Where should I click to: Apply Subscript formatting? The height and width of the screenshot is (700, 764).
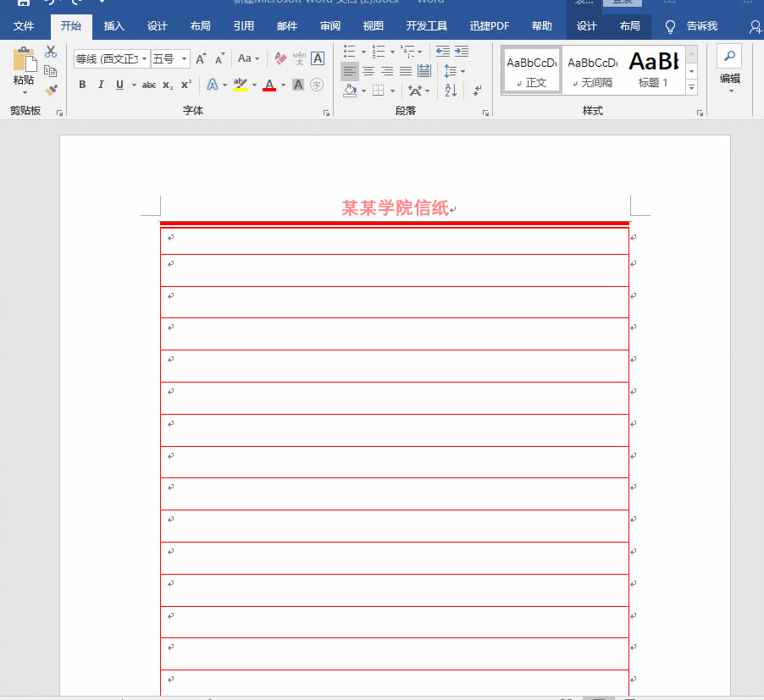click(x=168, y=85)
